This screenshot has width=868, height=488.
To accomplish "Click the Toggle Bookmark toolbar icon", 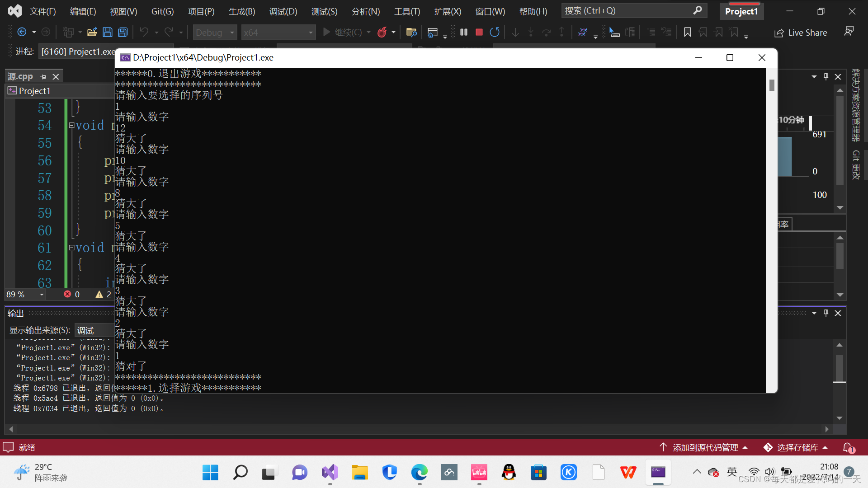I will point(687,32).
